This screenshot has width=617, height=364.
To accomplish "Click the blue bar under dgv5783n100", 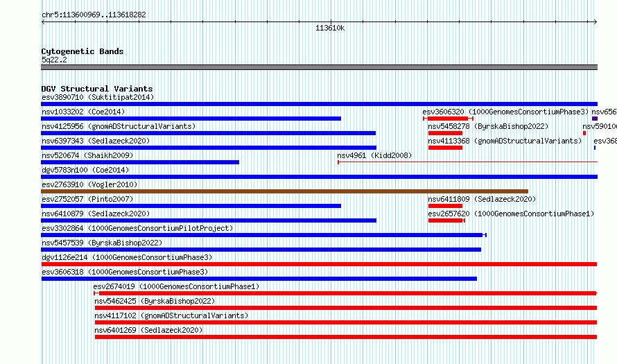I will coord(319,177).
